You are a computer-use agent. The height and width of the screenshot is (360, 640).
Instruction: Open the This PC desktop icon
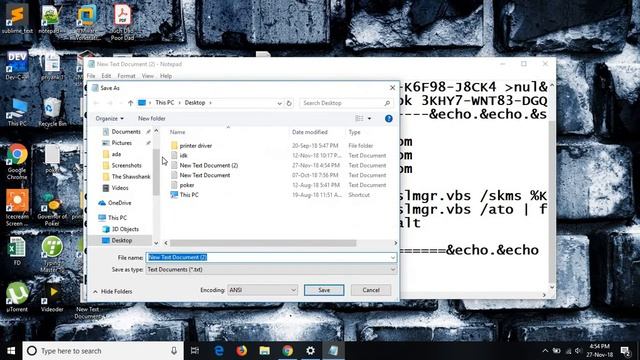(17, 112)
